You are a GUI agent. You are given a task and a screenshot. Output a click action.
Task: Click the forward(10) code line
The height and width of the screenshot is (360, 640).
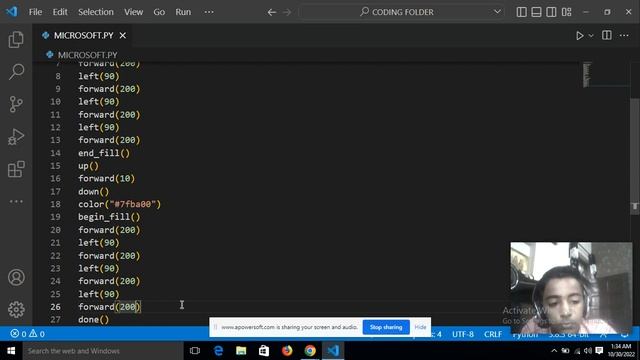click(106, 178)
